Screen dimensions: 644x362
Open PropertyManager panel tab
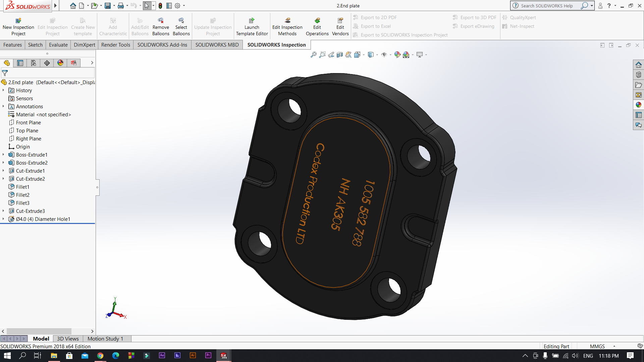20,63
